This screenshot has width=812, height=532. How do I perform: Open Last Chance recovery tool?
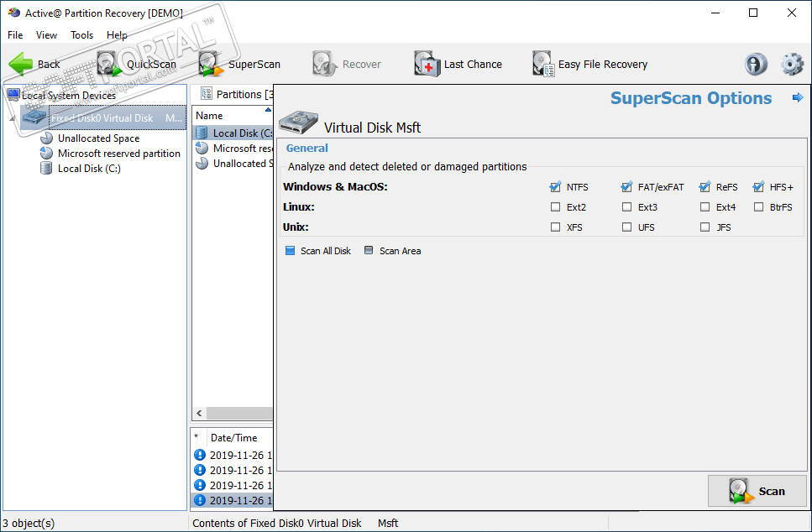click(x=458, y=64)
